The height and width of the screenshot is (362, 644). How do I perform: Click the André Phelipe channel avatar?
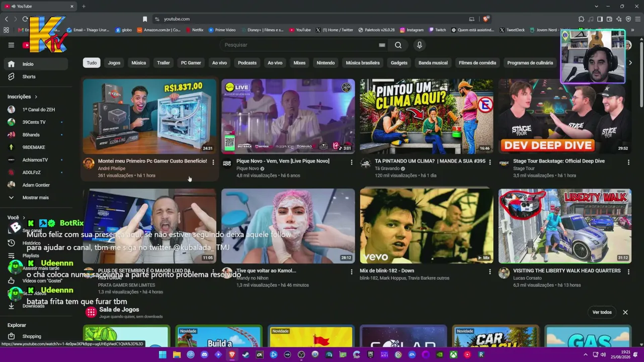[x=89, y=163]
